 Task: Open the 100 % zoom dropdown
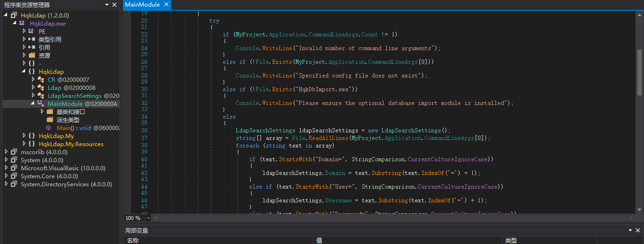point(148,218)
